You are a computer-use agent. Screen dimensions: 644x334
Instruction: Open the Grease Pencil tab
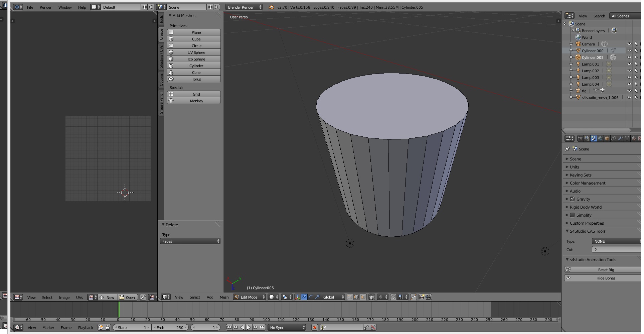pyautogui.click(x=161, y=103)
